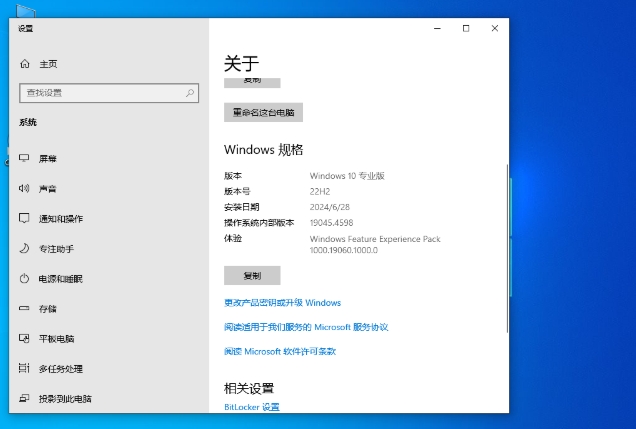Select the 声音 speaker icon
This screenshot has height=429, width=636.
25,188
